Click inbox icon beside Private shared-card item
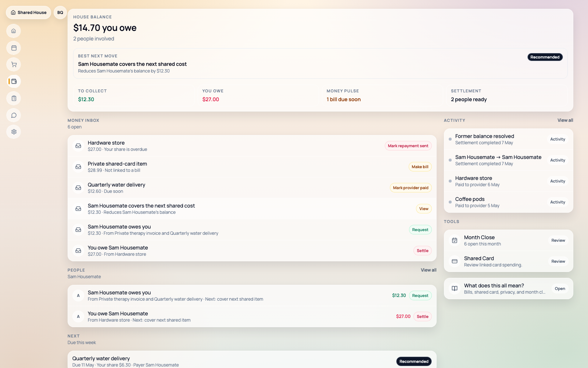The height and width of the screenshot is (368, 588). pyautogui.click(x=78, y=167)
